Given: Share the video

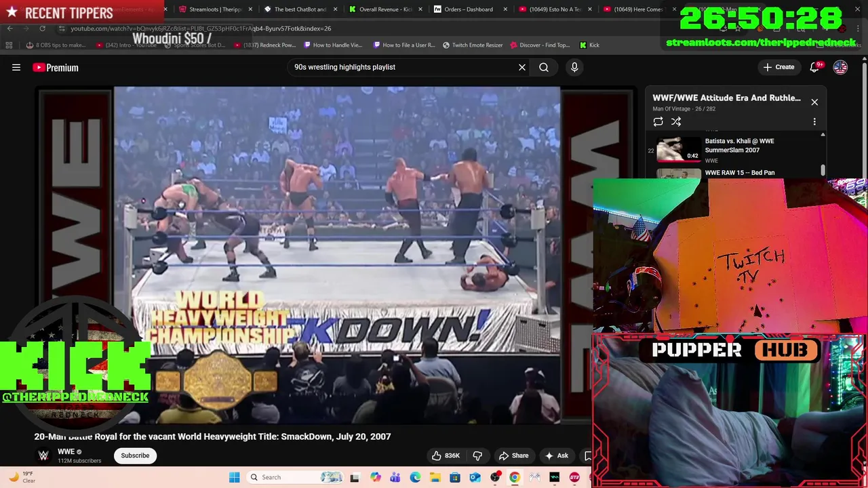Looking at the screenshot, I should pyautogui.click(x=513, y=455).
